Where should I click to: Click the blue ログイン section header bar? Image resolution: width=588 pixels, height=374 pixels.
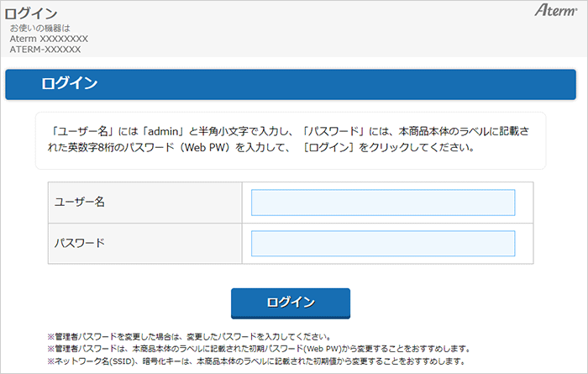point(291,85)
